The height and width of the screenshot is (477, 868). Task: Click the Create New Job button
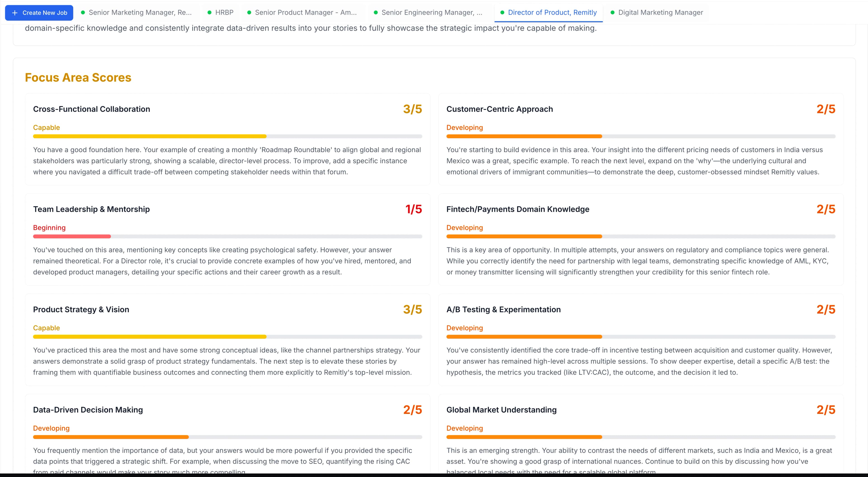(39, 13)
